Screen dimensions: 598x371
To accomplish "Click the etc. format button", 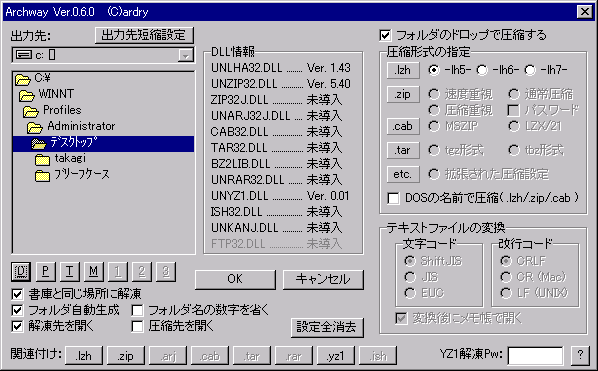I will (x=403, y=174).
